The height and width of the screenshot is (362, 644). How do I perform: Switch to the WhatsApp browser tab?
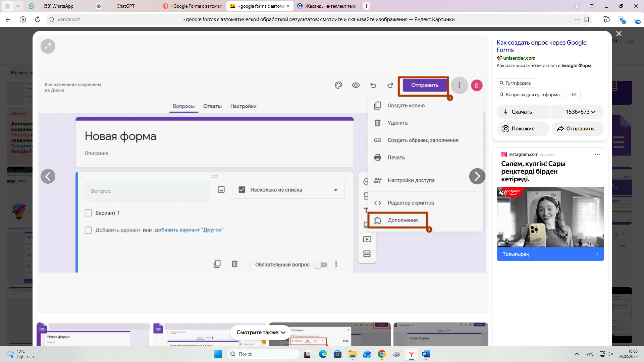[x=58, y=6]
